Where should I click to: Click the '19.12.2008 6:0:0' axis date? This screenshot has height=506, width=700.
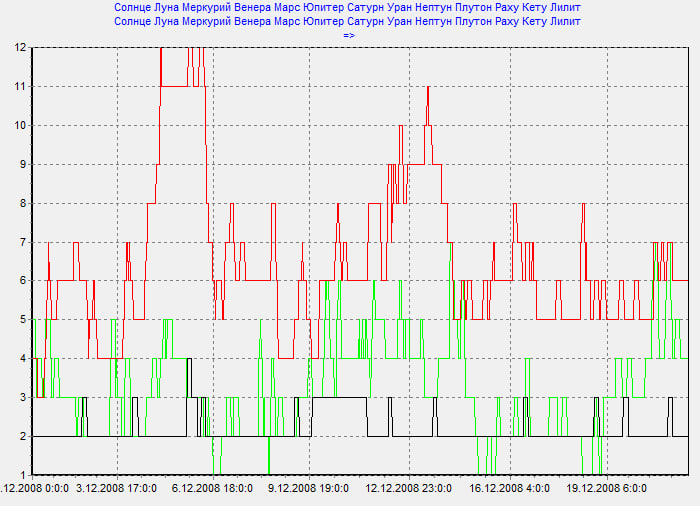[x=607, y=489]
